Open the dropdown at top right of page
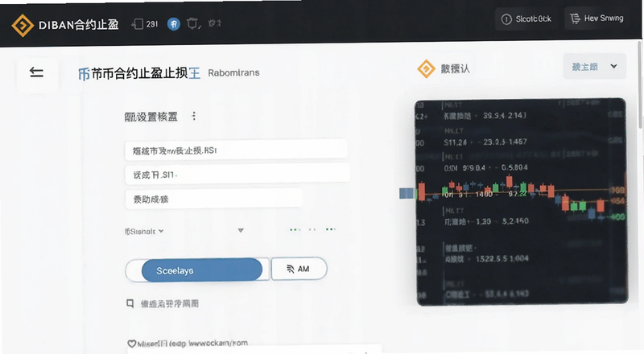This screenshot has width=644, height=354. (x=594, y=66)
